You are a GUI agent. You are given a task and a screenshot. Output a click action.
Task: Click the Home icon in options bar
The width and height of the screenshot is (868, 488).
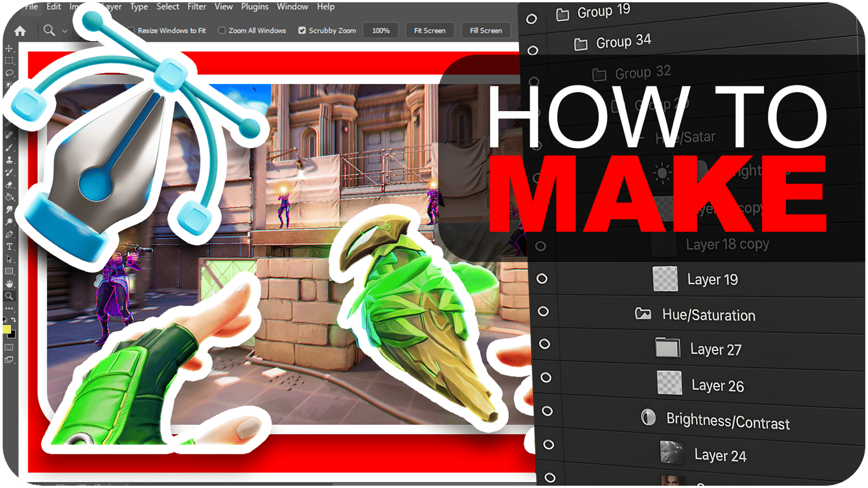tap(20, 31)
